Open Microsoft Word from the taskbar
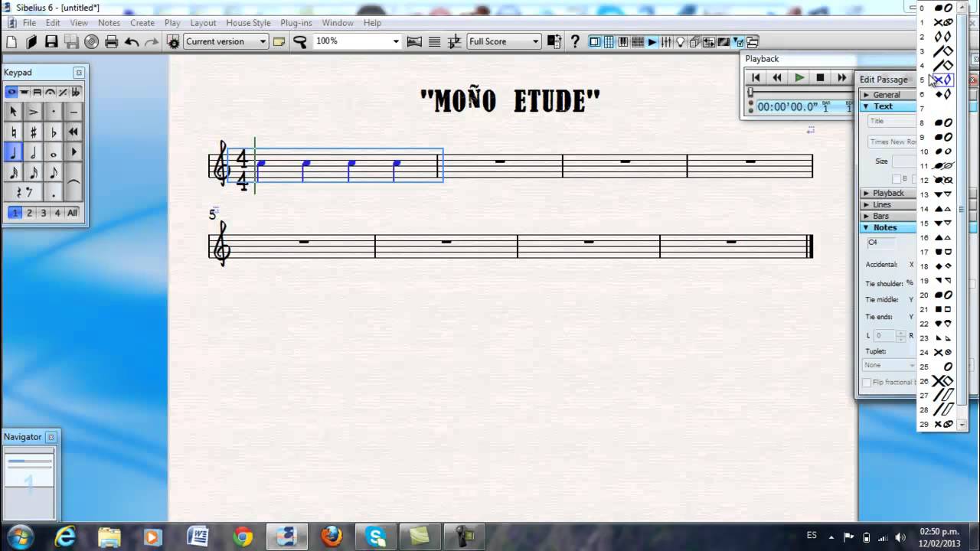Screen dimensions: 980x551 click(198, 536)
